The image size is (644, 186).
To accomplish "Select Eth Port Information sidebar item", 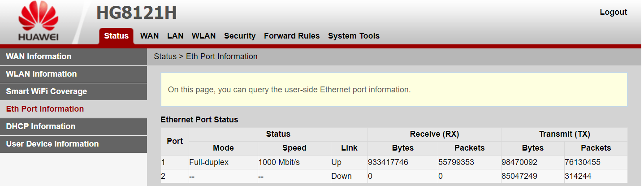I will pos(73,109).
